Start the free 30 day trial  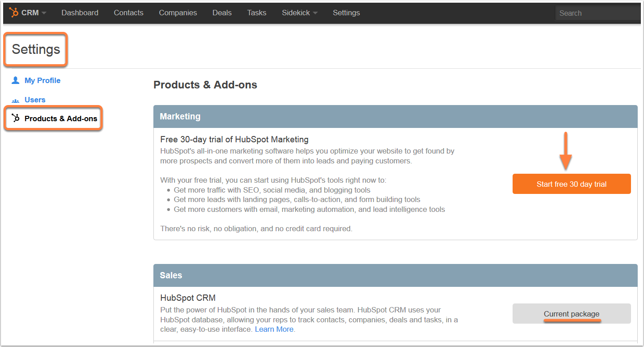571,184
